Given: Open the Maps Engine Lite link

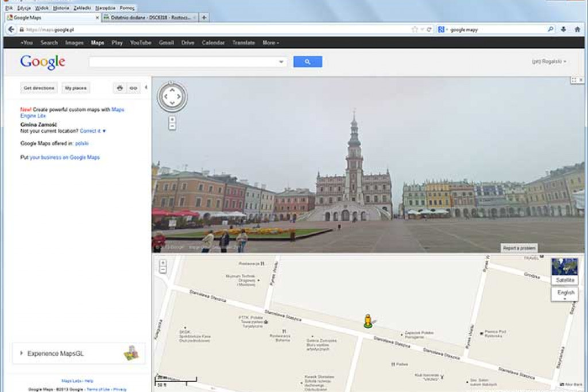Looking at the screenshot, I should (72, 113).
